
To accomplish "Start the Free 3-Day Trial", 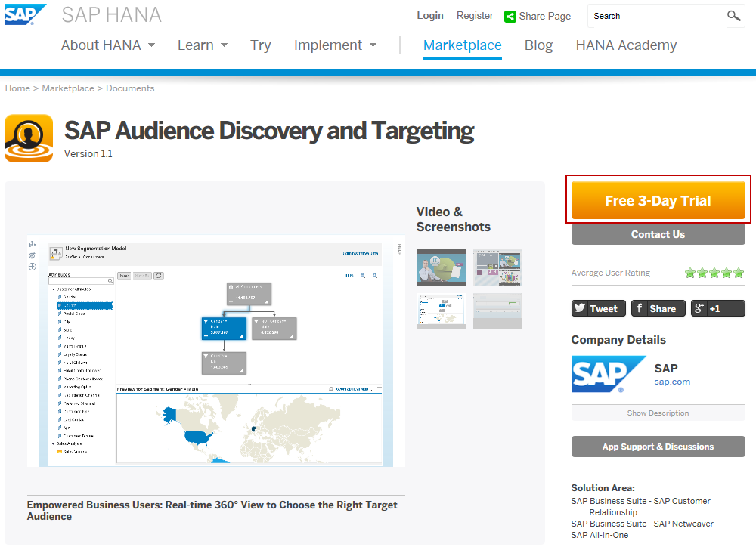I will pyautogui.click(x=658, y=201).
